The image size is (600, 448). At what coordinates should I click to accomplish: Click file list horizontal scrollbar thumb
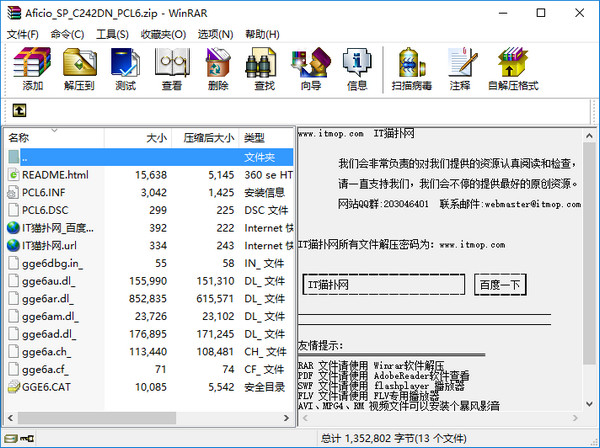pos(97,418)
